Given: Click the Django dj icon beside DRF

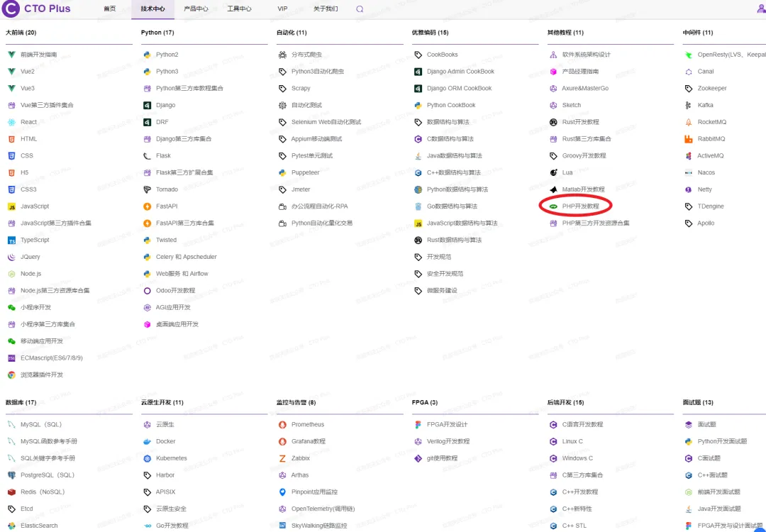Looking at the screenshot, I should coord(147,122).
